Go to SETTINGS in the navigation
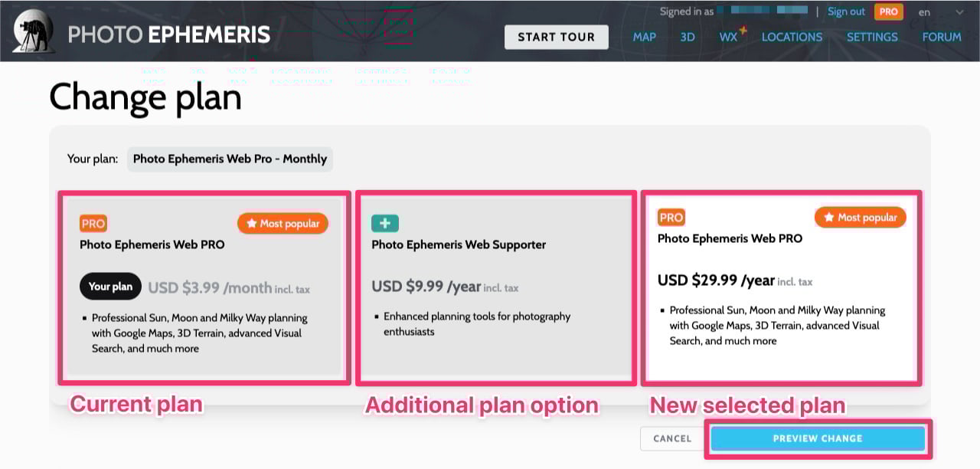Viewport: 980px width, 469px height. point(872,37)
